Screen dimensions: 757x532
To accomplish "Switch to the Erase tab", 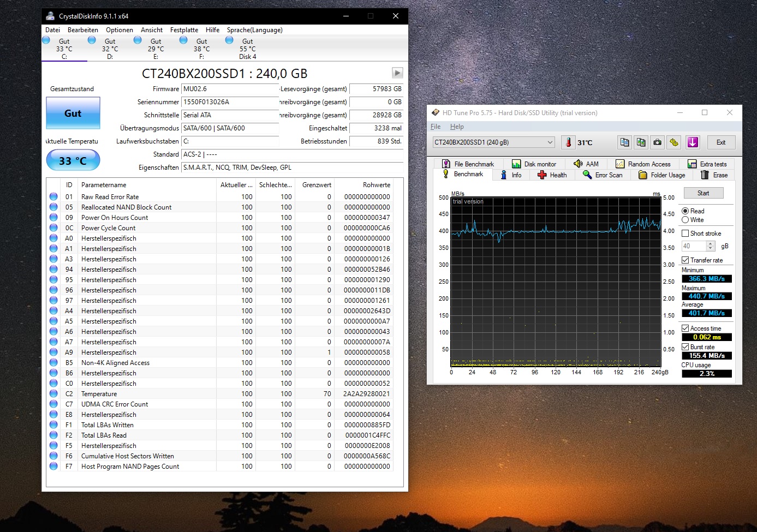I will click(x=714, y=175).
